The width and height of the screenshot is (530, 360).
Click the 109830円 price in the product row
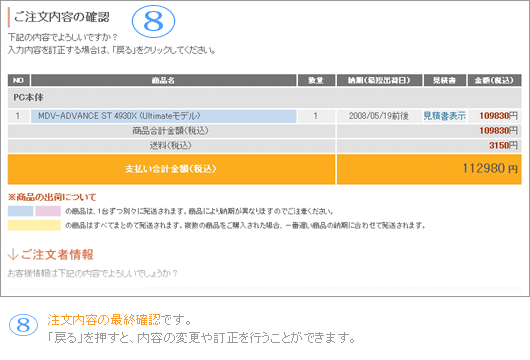498,116
